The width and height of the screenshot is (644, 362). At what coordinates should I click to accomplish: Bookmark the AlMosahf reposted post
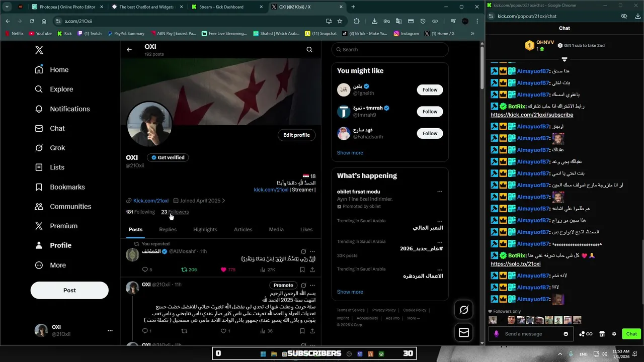pos(302,269)
